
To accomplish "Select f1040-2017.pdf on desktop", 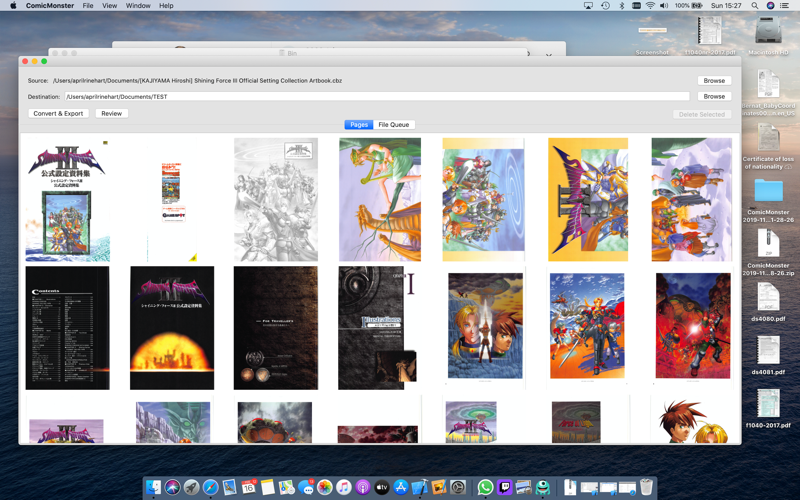I will (x=768, y=408).
